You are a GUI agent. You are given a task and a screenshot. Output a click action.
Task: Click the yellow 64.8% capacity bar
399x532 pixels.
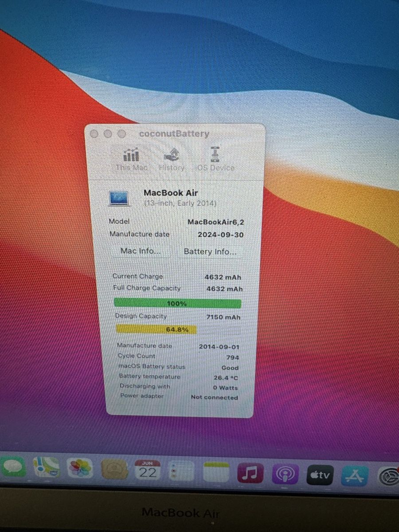(x=156, y=329)
